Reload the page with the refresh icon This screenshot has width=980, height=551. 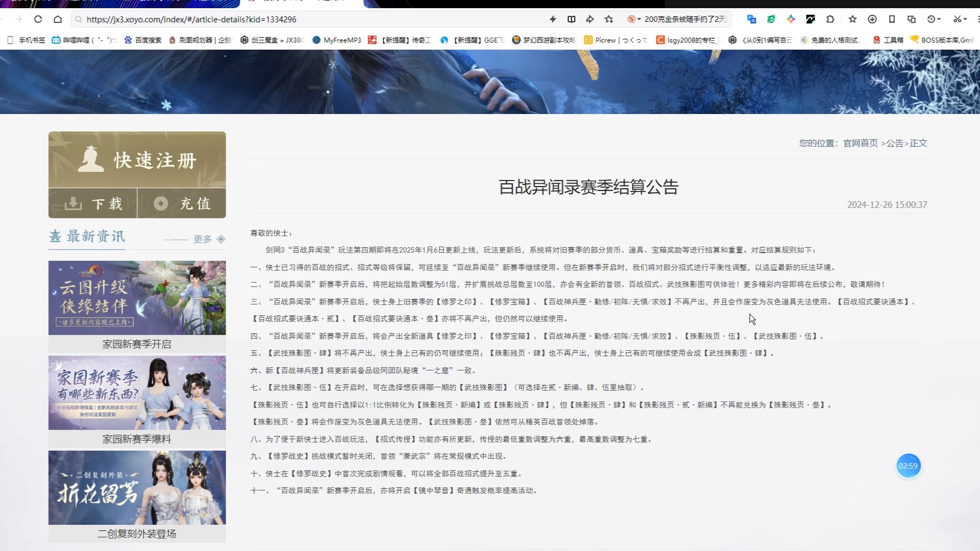38,19
